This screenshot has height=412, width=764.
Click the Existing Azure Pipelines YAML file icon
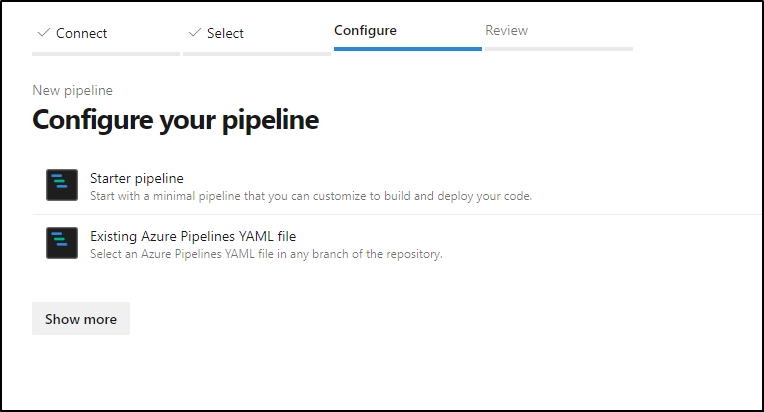pyautogui.click(x=62, y=243)
